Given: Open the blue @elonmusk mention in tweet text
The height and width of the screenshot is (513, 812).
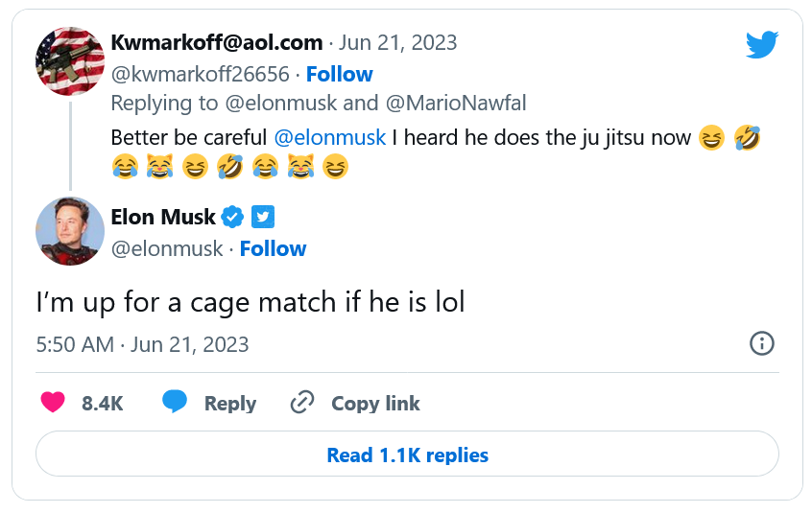Looking at the screenshot, I should click(x=330, y=137).
